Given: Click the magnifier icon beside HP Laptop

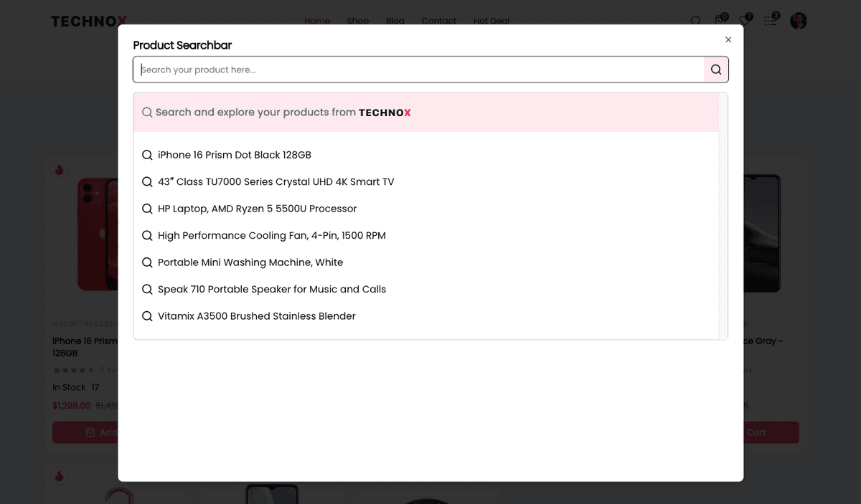Looking at the screenshot, I should [x=147, y=209].
